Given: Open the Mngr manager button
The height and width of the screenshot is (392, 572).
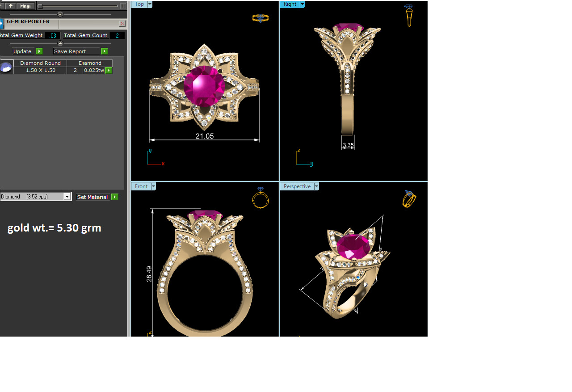Looking at the screenshot, I should click(x=25, y=6).
